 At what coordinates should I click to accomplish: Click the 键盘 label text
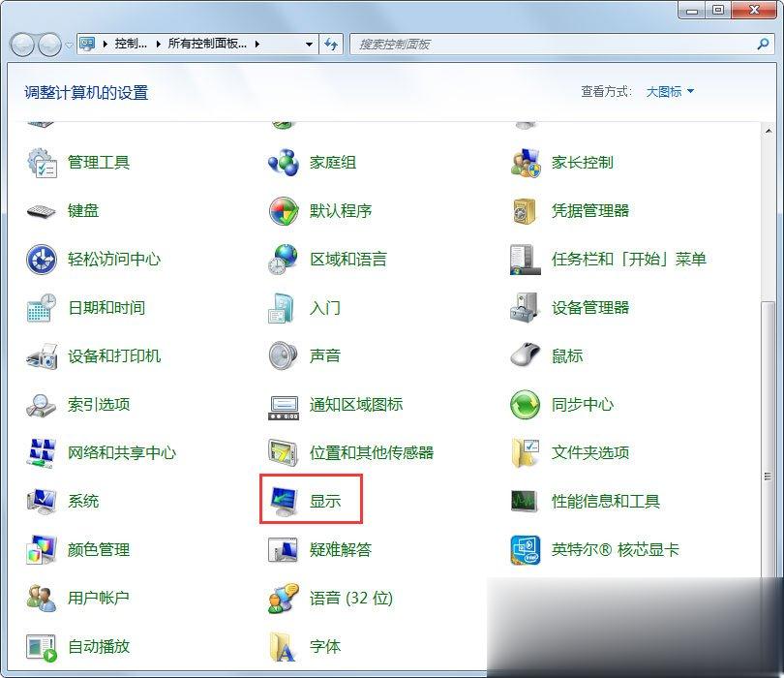[83, 211]
